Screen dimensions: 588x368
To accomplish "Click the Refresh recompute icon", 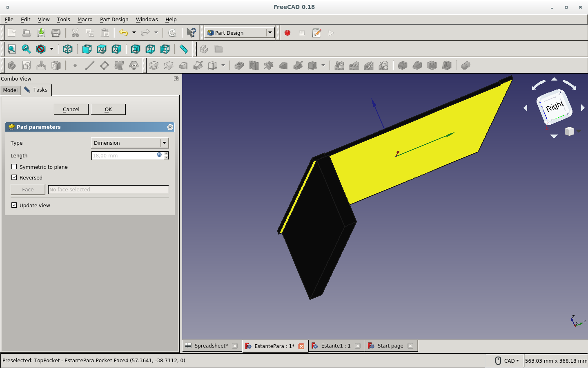I will coord(172,33).
